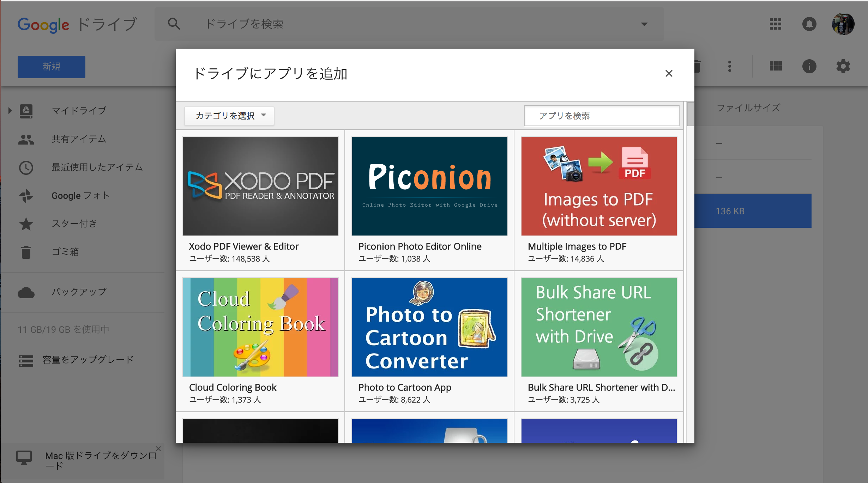Open the Images to PDF thumbnail

point(599,186)
